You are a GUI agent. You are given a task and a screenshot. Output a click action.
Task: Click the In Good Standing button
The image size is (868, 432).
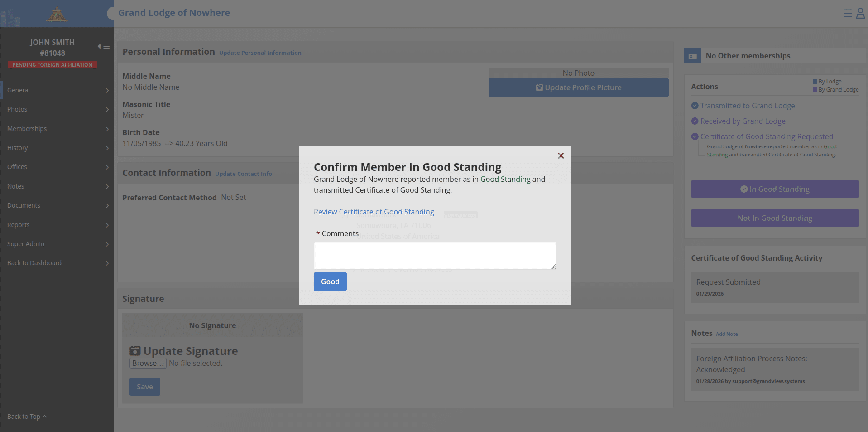tap(775, 189)
